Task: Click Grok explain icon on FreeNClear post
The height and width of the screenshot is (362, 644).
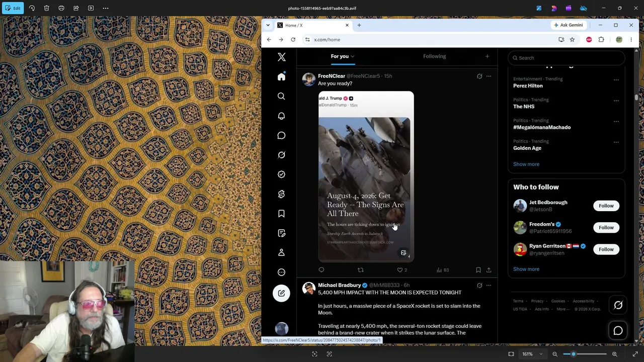Action: pyautogui.click(x=479, y=76)
